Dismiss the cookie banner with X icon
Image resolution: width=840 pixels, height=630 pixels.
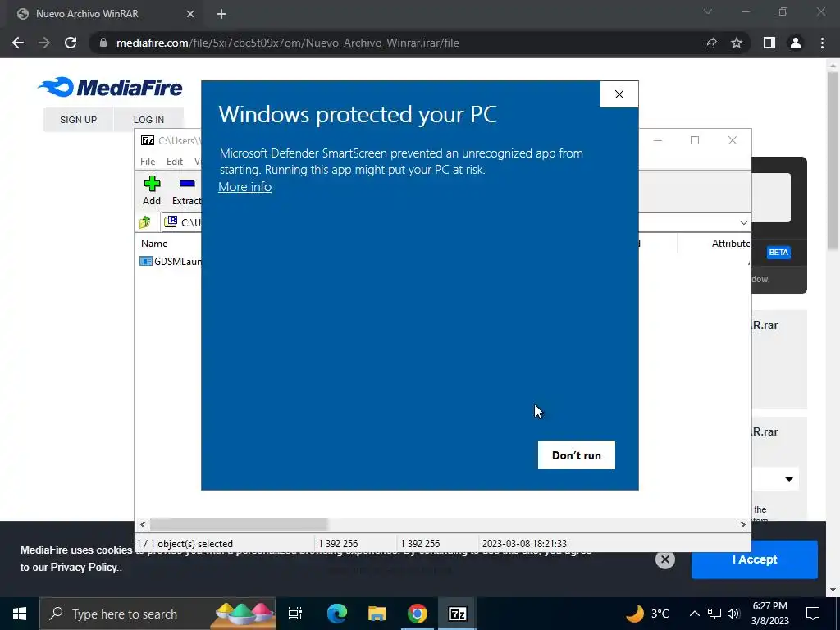[x=664, y=559]
